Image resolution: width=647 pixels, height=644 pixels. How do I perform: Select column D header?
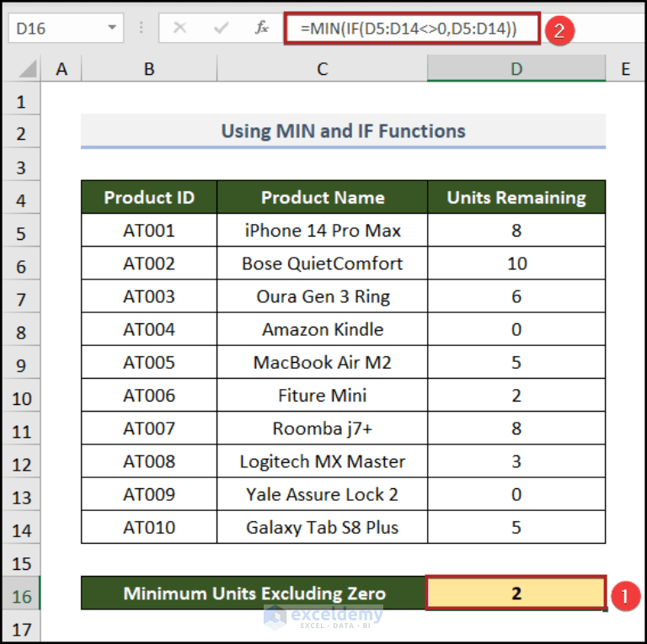pyautogui.click(x=516, y=69)
